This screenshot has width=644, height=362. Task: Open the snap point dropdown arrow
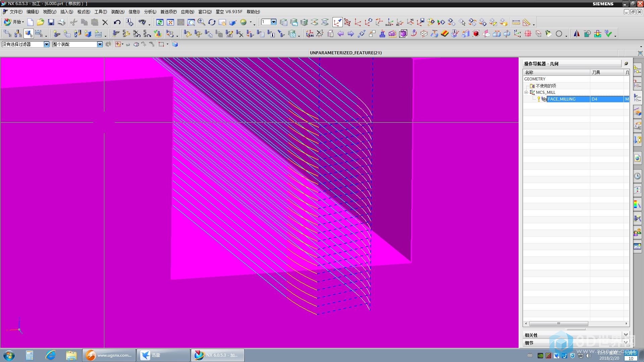(x=122, y=44)
